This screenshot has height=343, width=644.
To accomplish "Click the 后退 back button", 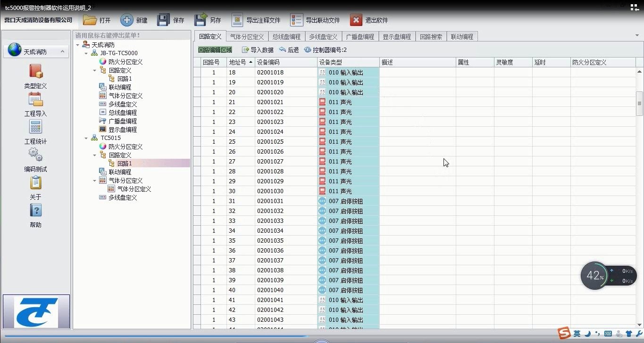I will [x=289, y=50].
